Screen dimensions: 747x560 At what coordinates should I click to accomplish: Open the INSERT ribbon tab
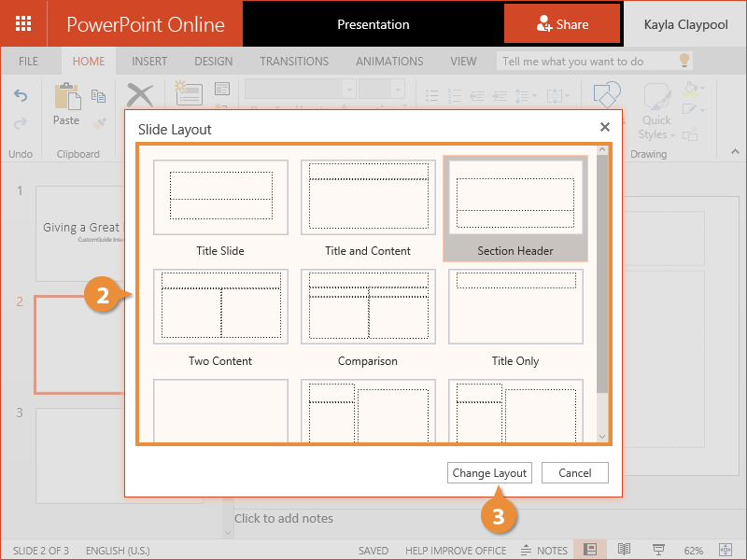[x=149, y=62]
